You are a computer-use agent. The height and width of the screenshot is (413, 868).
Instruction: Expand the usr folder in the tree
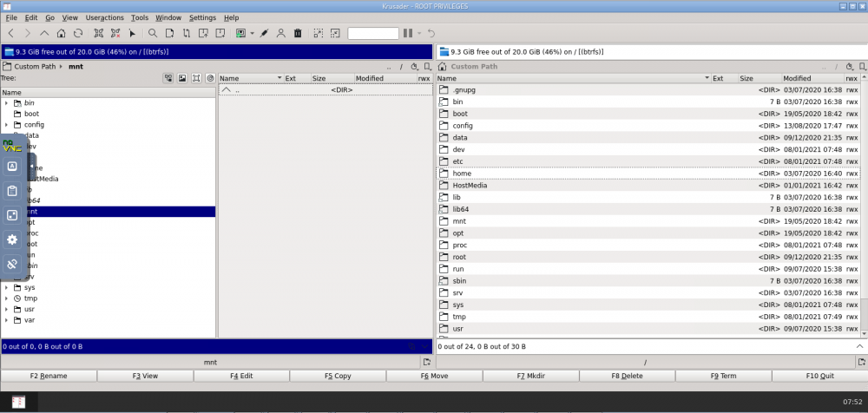[x=7, y=309]
